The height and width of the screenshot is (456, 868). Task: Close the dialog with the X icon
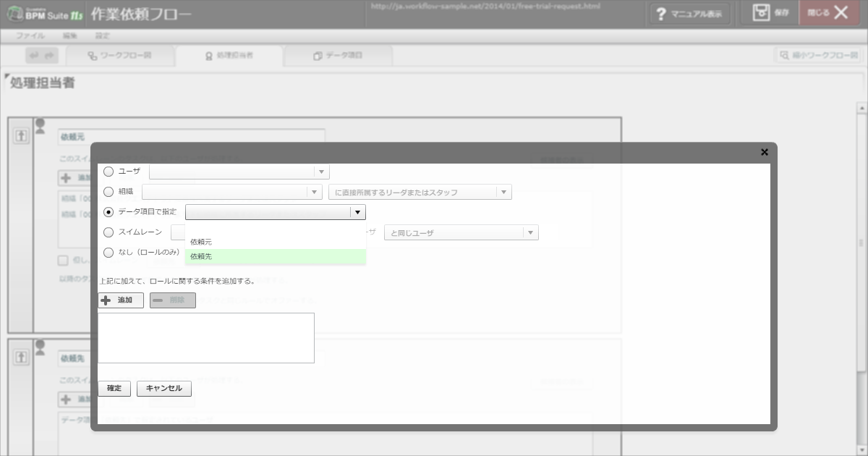[x=765, y=152]
